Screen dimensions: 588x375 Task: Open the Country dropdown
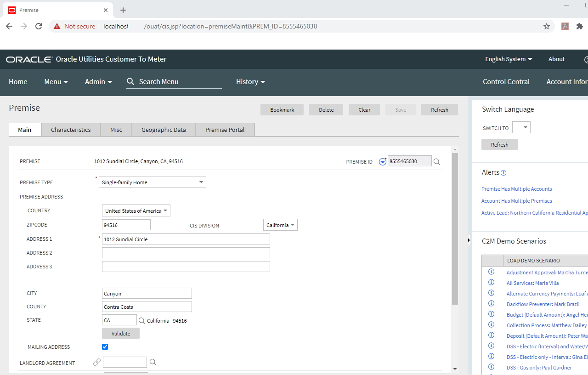click(136, 211)
